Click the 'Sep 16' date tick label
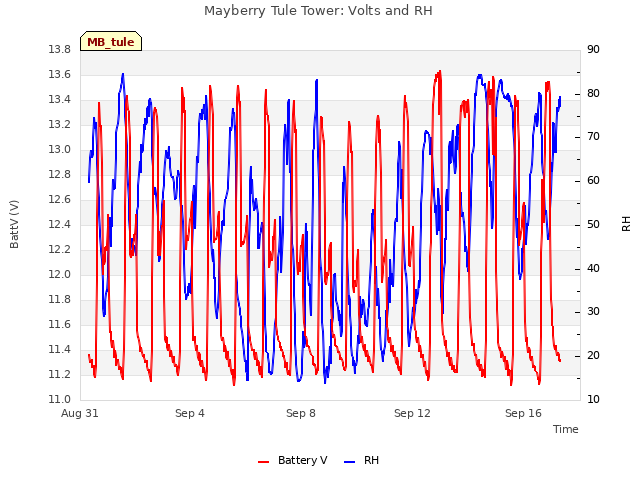 pyautogui.click(x=523, y=413)
